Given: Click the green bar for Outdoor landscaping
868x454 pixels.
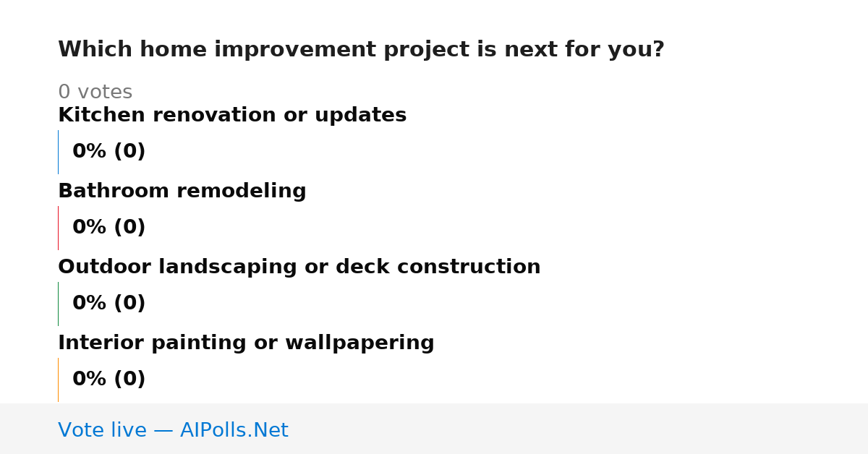Looking at the screenshot, I should [x=58, y=304].
